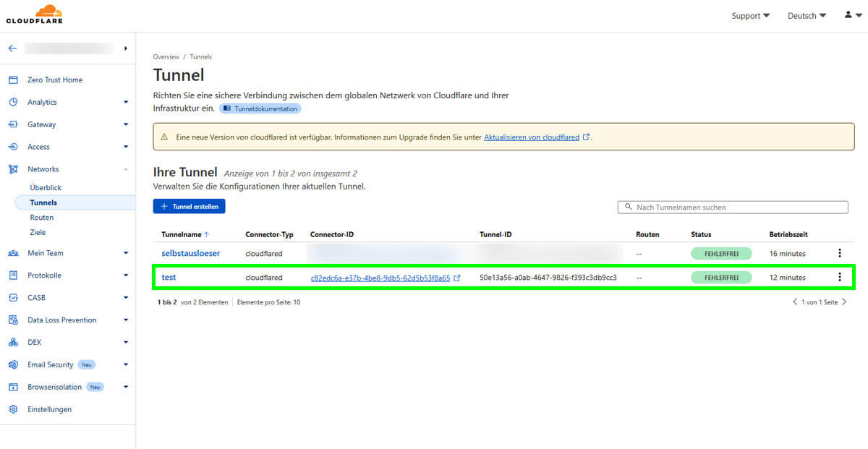Click the Analytics clock icon
This screenshot has width=868, height=449.
pos(13,102)
